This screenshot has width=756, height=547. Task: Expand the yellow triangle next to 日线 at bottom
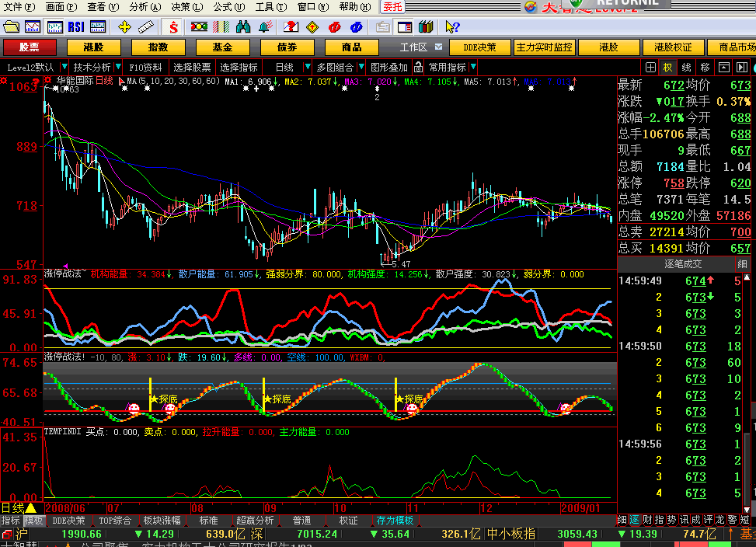point(31,507)
